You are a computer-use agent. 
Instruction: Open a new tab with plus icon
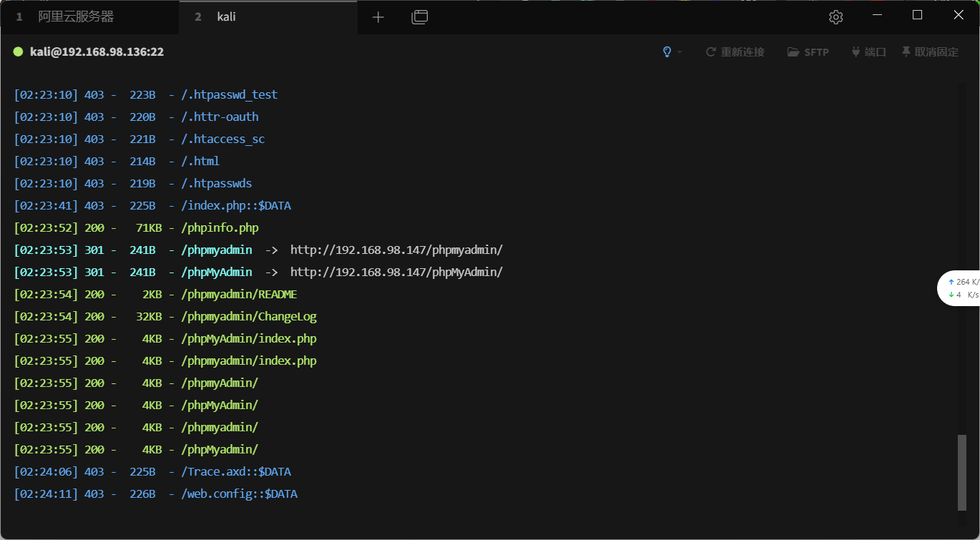(x=378, y=17)
